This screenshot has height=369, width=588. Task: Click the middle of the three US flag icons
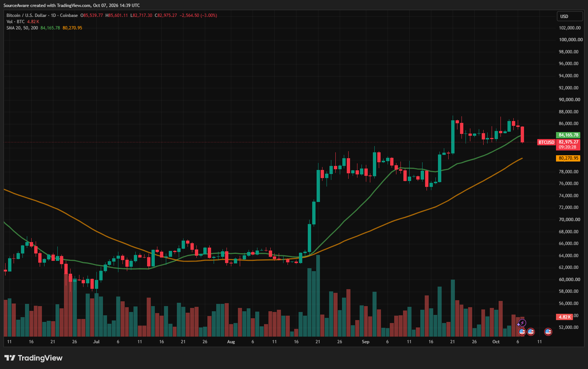[531, 332]
